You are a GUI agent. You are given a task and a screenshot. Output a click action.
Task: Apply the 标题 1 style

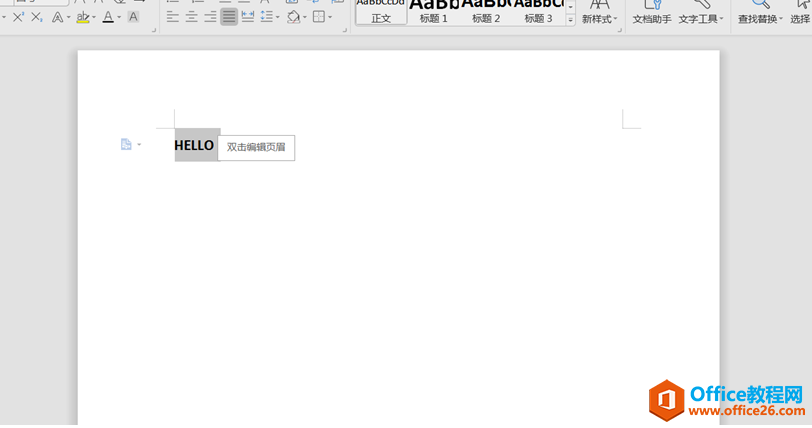[x=433, y=12]
